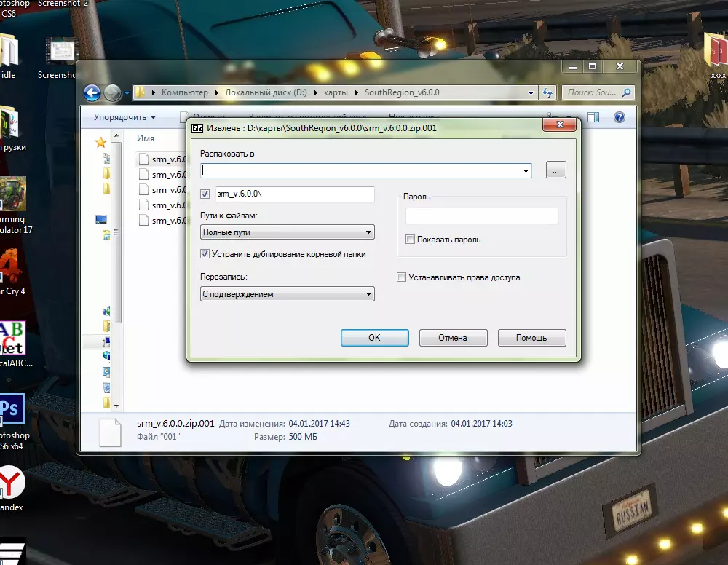Screen dimensions: 728x565
Task: Launch Far Cry 4 from the desktop
Action: click(12, 272)
